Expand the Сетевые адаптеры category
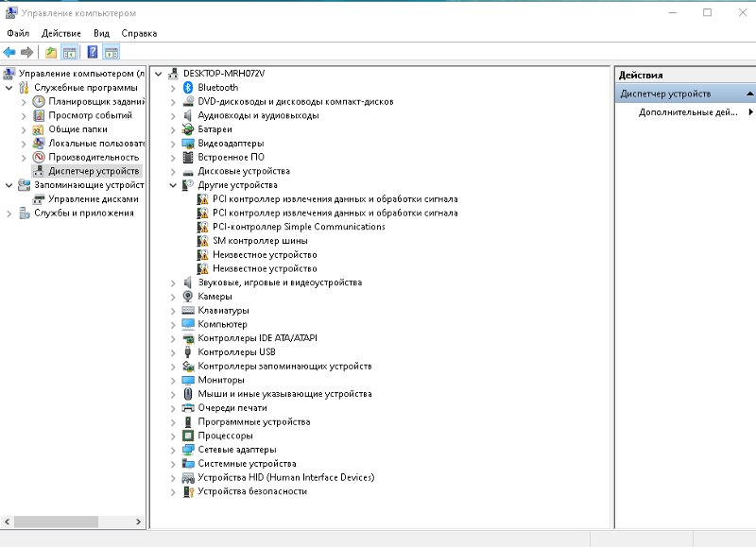This screenshot has height=547, width=756. 173,450
